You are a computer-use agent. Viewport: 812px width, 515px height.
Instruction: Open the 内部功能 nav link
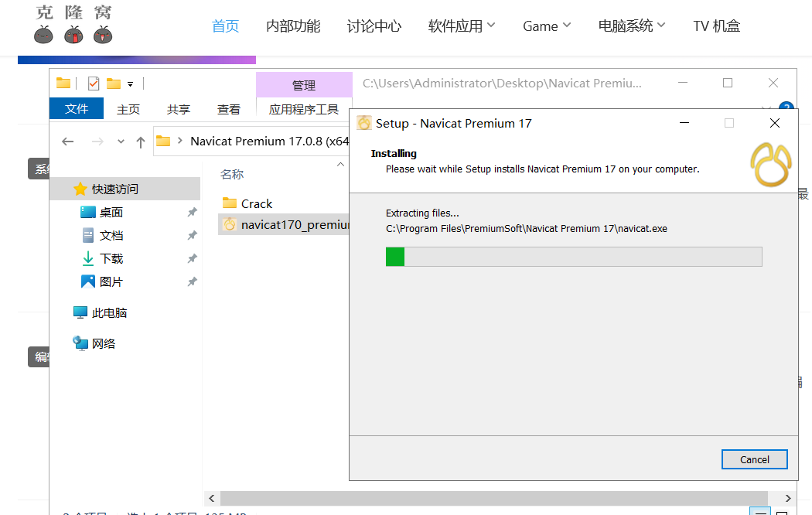(293, 26)
